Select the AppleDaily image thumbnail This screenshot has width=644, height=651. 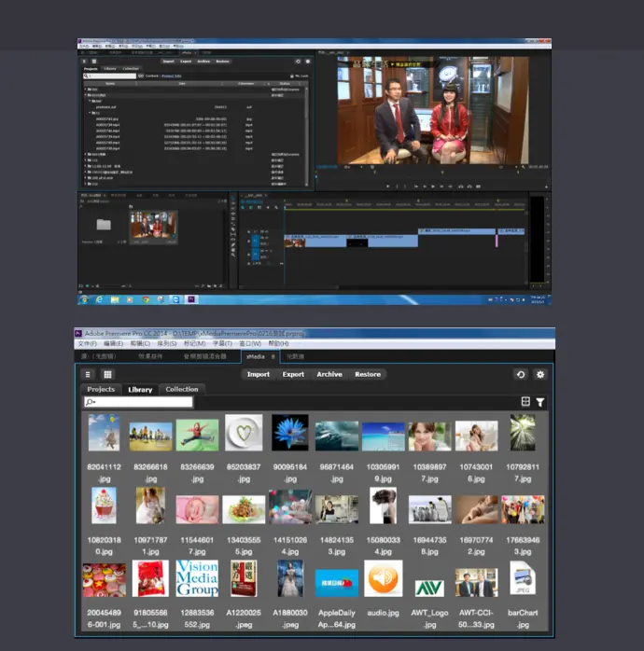point(336,581)
